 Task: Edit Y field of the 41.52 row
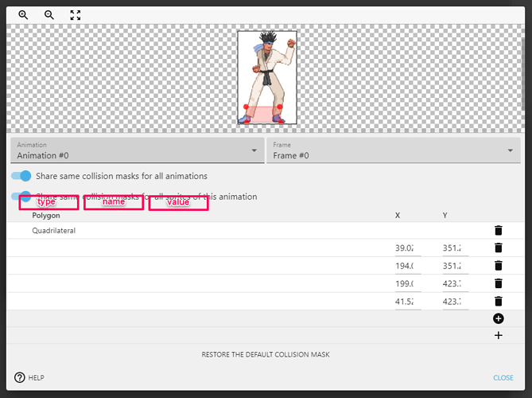(x=456, y=302)
